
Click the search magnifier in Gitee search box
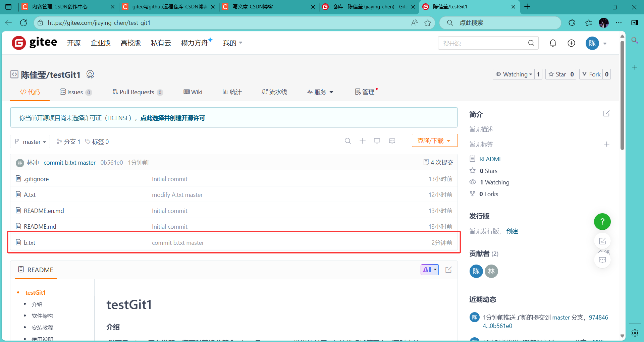pyautogui.click(x=531, y=43)
